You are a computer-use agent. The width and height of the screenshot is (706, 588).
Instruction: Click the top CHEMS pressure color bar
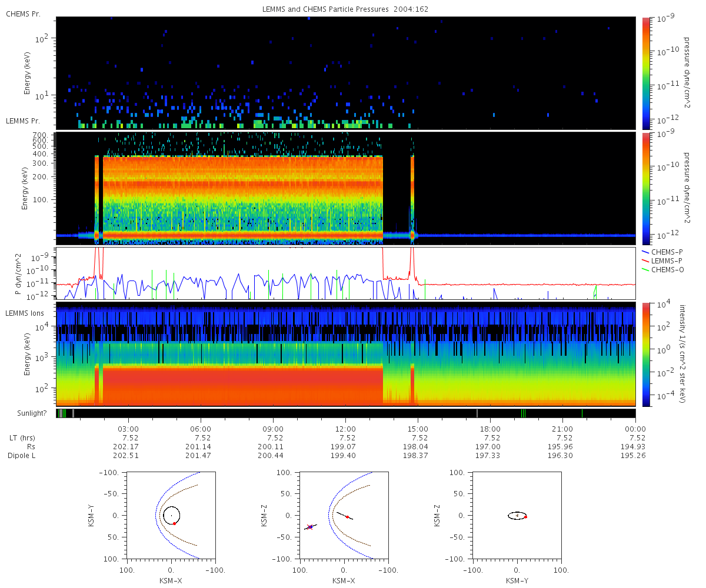(646, 73)
